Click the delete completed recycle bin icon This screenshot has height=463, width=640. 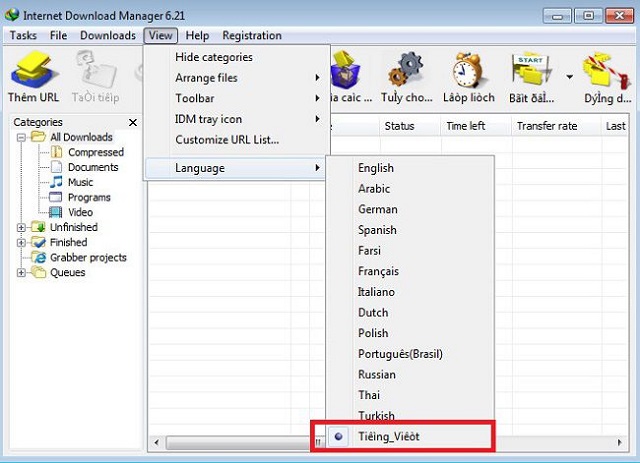(345, 69)
